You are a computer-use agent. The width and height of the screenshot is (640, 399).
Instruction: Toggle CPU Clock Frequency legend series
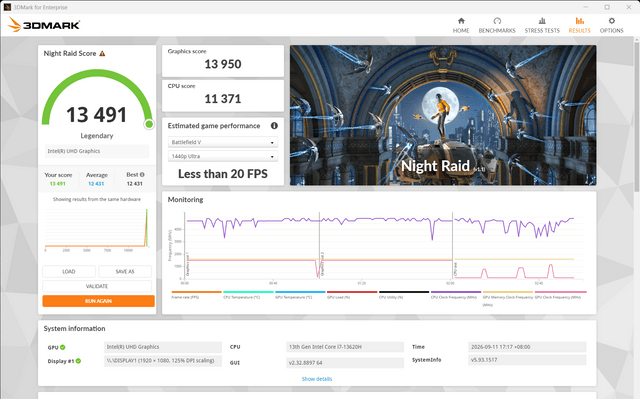click(x=456, y=295)
